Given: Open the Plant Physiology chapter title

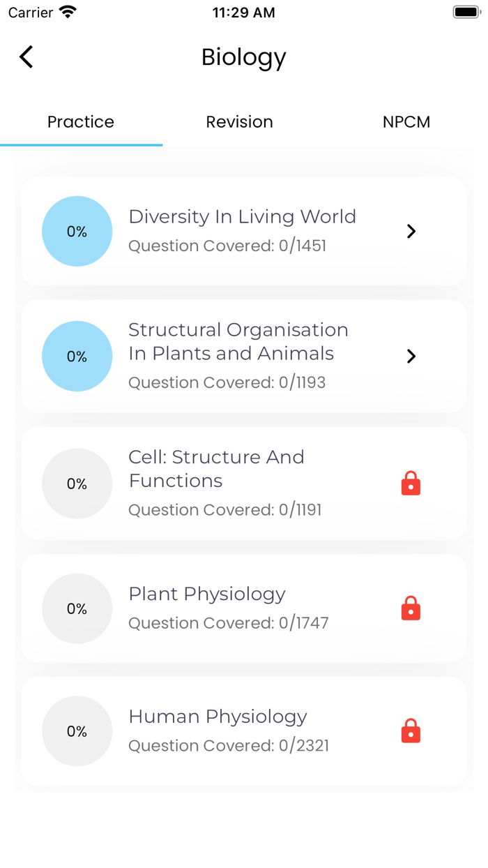Looking at the screenshot, I should pyautogui.click(x=207, y=594).
